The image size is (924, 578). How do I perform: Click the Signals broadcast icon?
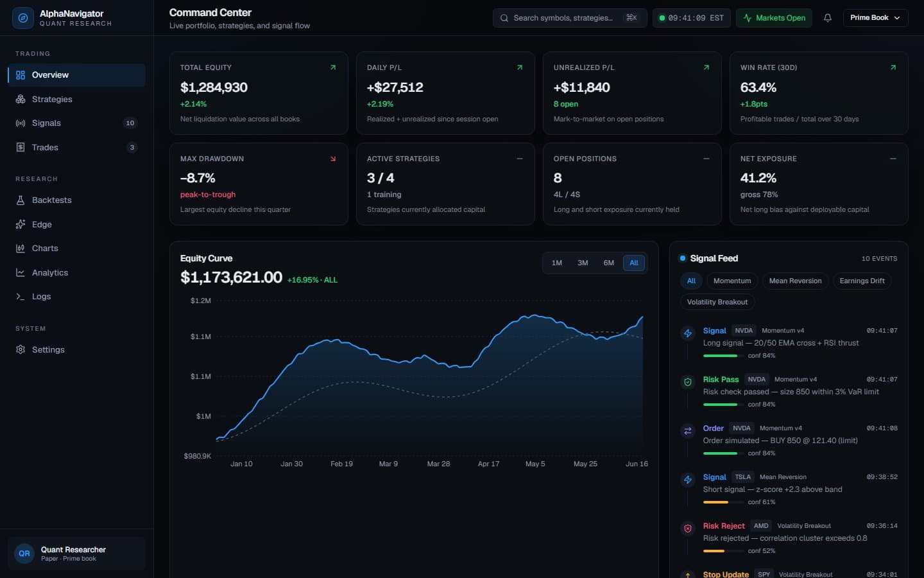(x=21, y=123)
